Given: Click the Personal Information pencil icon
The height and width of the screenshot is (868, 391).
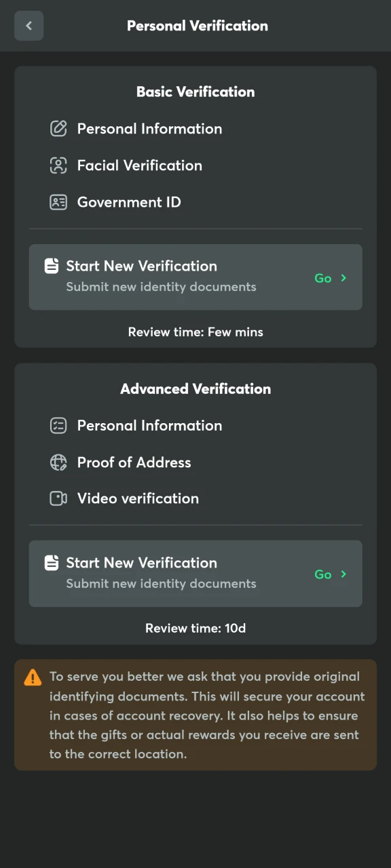Looking at the screenshot, I should coord(58,128).
